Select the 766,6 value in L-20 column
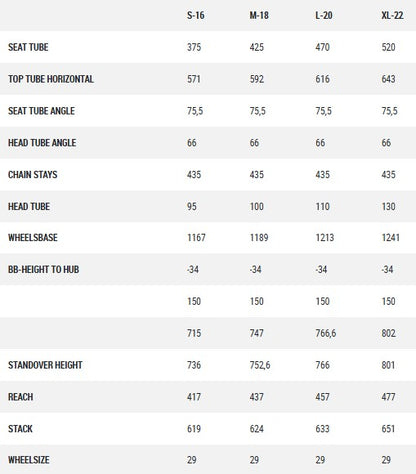 326,333
